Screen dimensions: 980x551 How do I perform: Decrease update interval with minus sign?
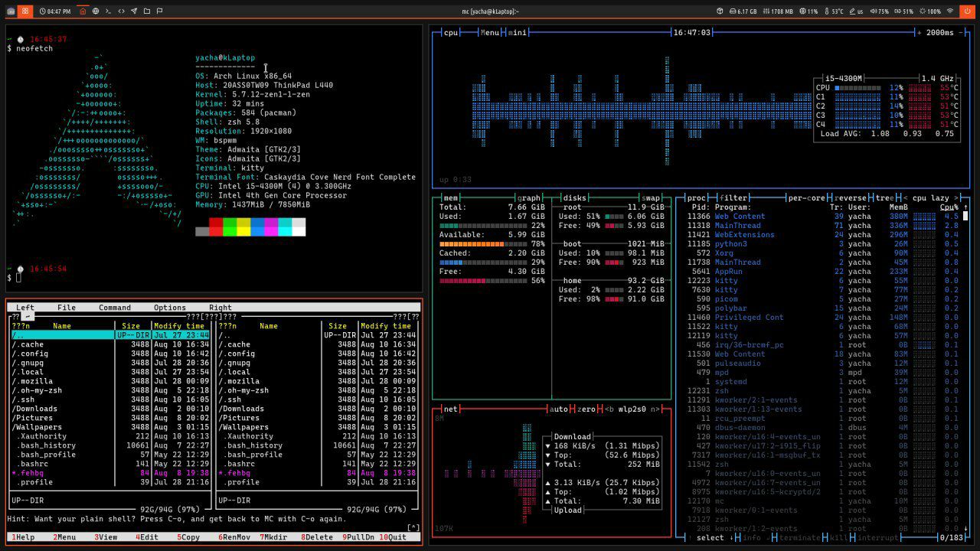pyautogui.click(x=961, y=33)
